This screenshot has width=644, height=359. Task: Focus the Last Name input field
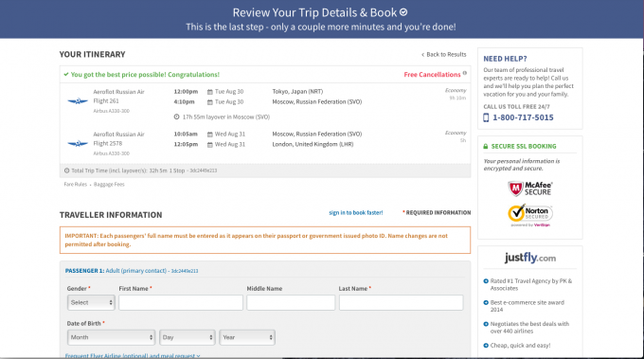(x=401, y=303)
